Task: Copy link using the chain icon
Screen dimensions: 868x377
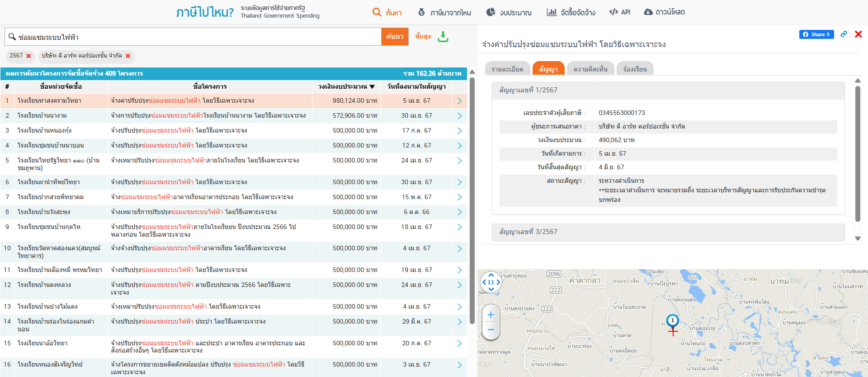Action: click(x=844, y=34)
